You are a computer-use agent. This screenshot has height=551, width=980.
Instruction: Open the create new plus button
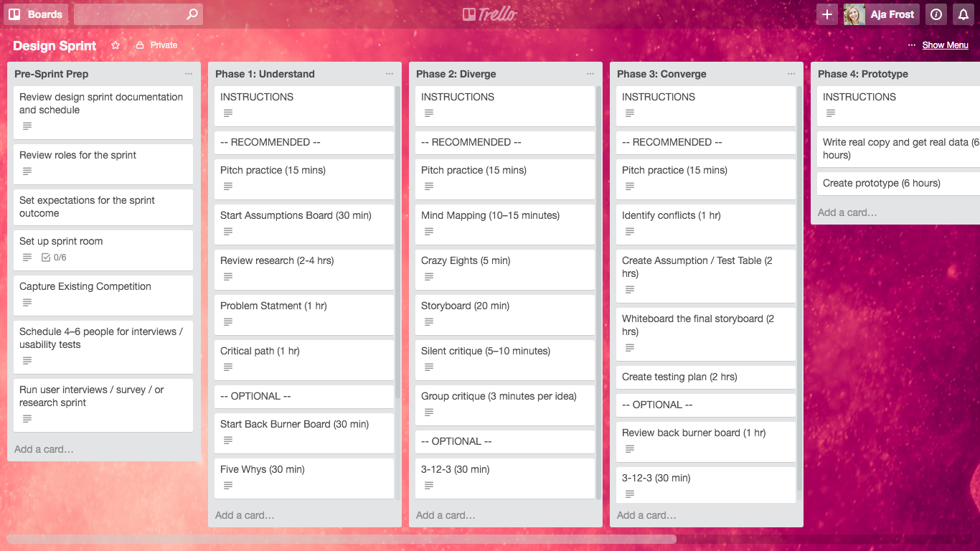click(827, 14)
